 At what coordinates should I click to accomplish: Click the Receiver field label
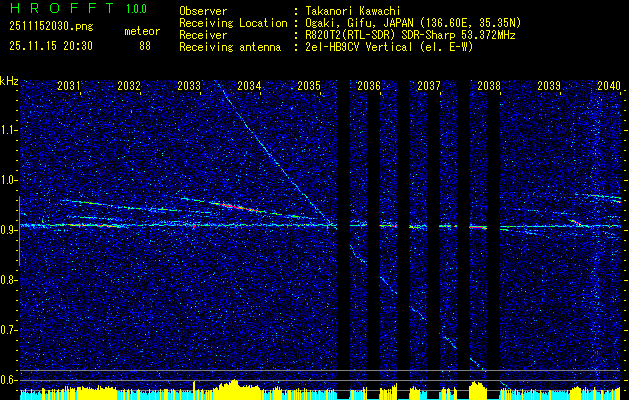pos(203,35)
